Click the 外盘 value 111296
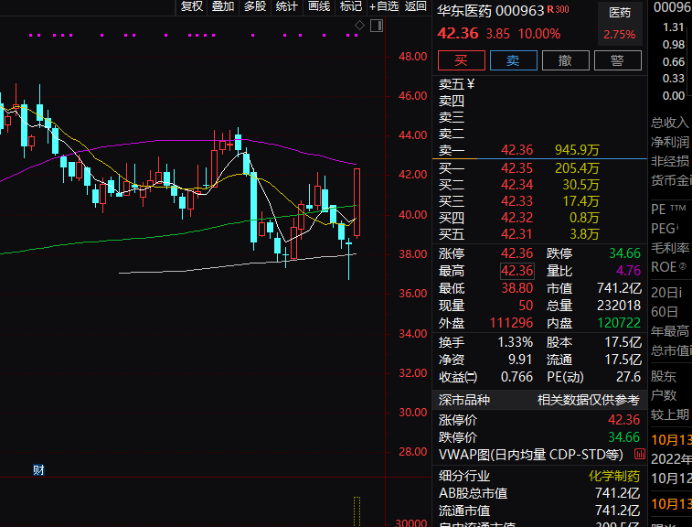 pos(511,323)
